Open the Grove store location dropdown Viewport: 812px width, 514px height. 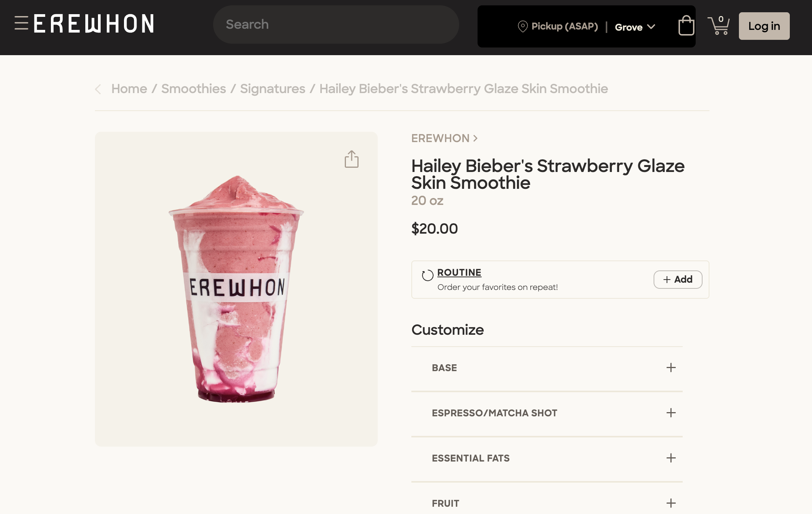pos(635,27)
